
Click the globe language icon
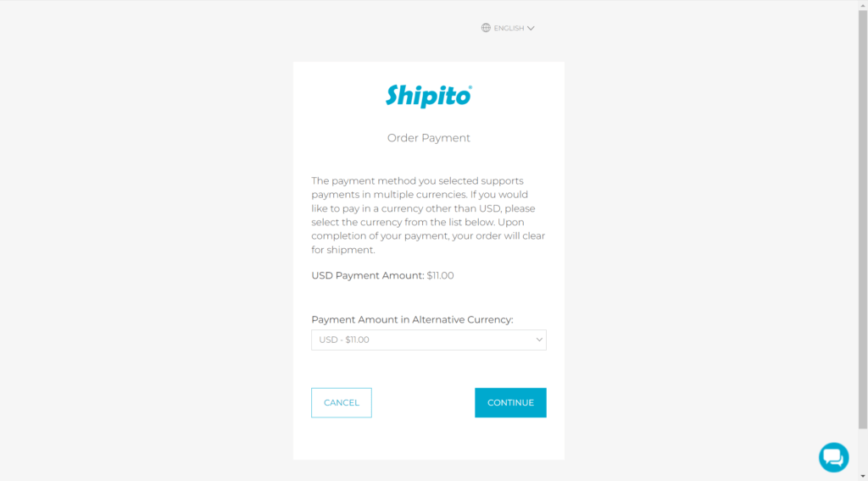point(486,28)
